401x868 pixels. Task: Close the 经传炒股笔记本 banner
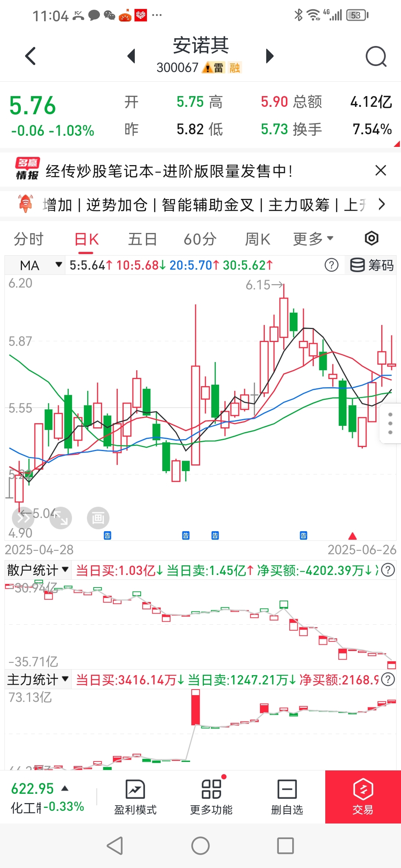(381, 171)
